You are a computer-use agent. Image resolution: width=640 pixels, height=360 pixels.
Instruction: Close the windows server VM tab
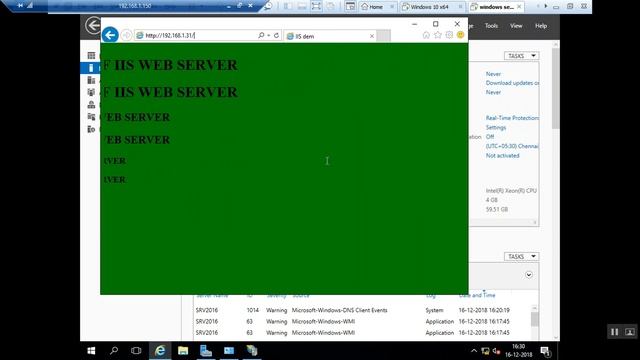coord(519,7)
